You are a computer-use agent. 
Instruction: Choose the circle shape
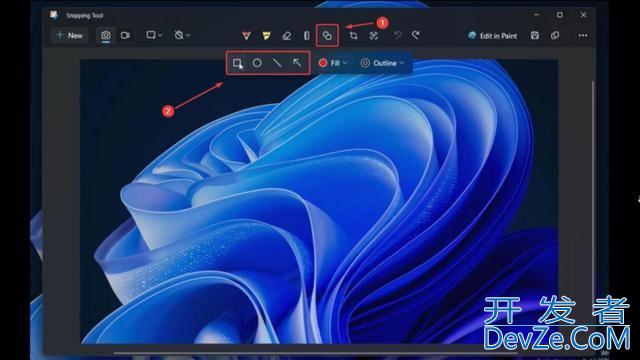tap(257, 63)
